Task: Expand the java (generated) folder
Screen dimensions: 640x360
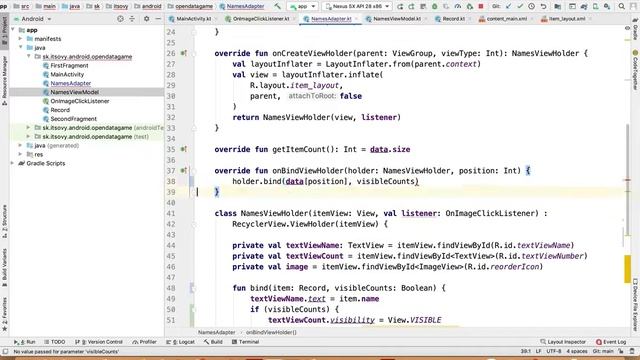Action: click(20, 145)
